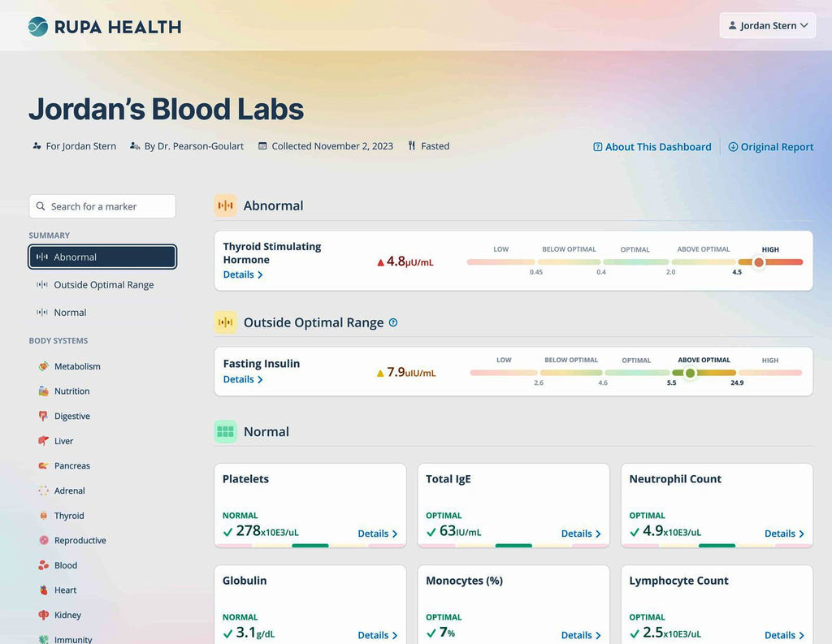Expand details for Fasting Insulin
Viewport: 832px width, 644px height.
point(241,379)
